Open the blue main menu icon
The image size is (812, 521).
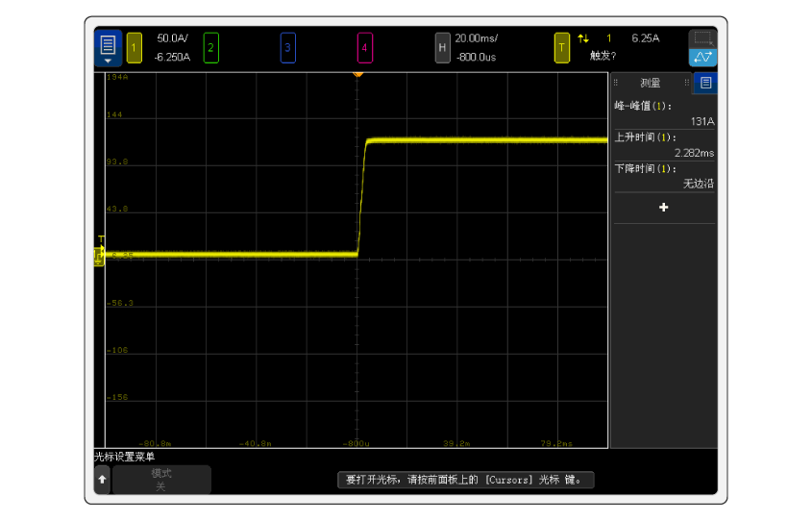point(108,47)
